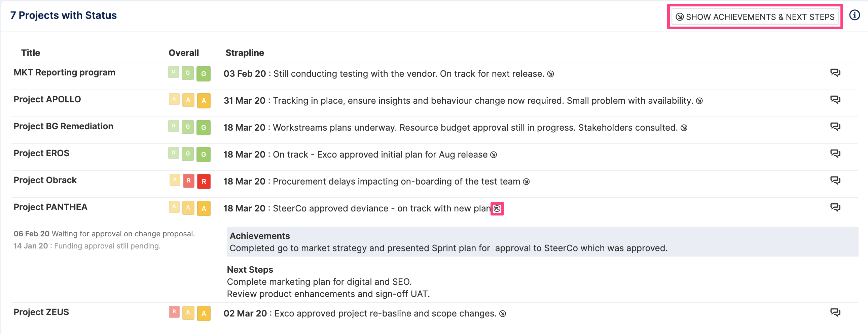Open Project PANTHEA title link
This screenshot has width=868, height=334.
click(50, 207)
